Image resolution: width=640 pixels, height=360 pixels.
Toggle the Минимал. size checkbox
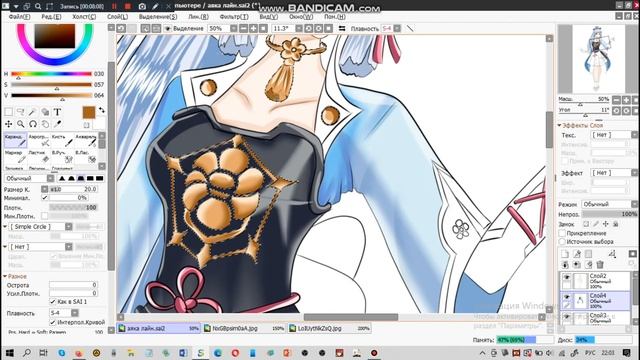44,198
